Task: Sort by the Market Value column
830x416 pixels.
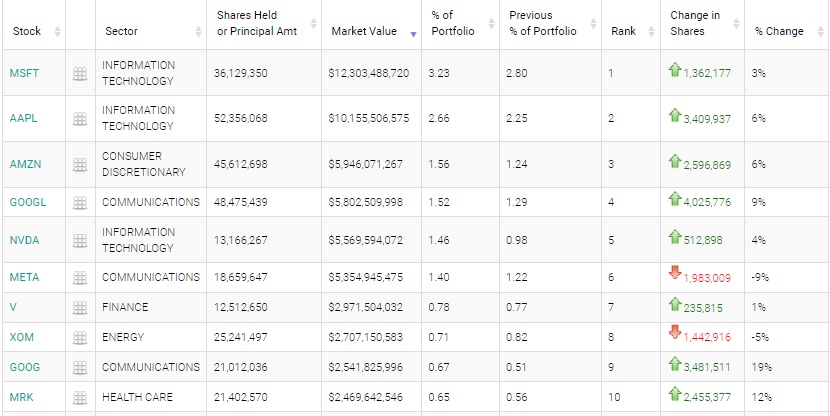Action: 364,31
